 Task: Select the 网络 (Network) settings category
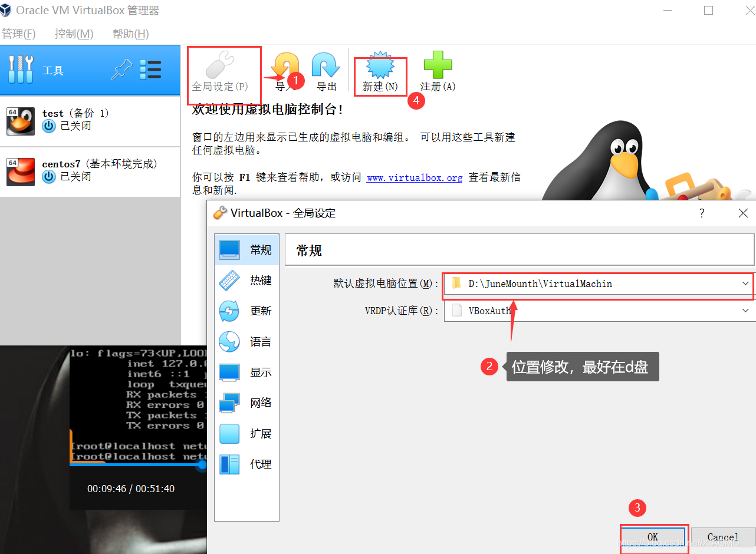246,403
